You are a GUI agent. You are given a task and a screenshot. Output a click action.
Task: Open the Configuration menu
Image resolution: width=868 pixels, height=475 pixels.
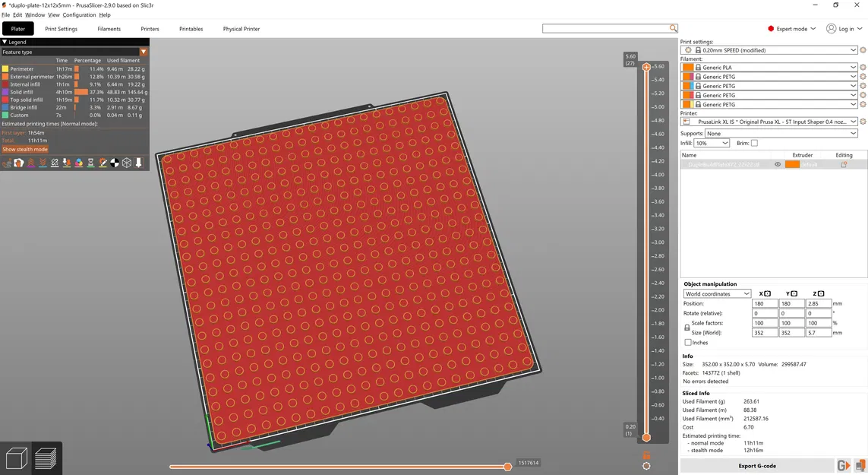[x=79, y=14]
